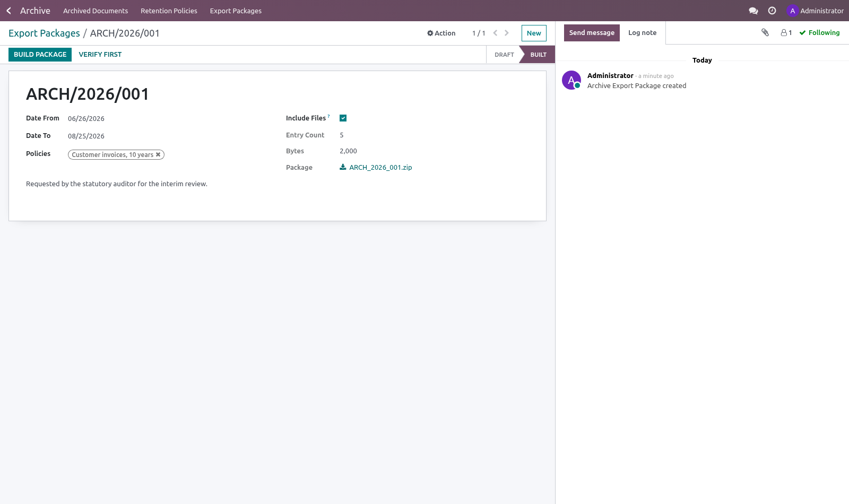Click the Verify First button

100,55
